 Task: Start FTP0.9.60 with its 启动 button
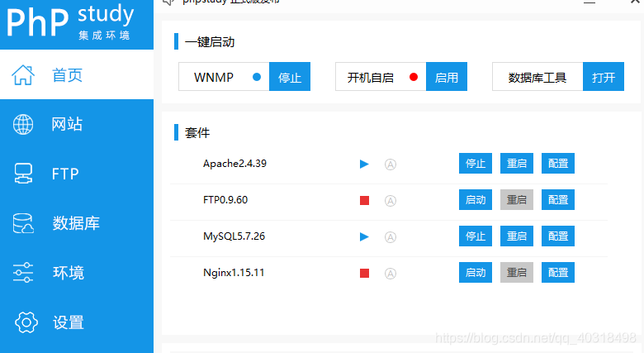tap(476, 200)
